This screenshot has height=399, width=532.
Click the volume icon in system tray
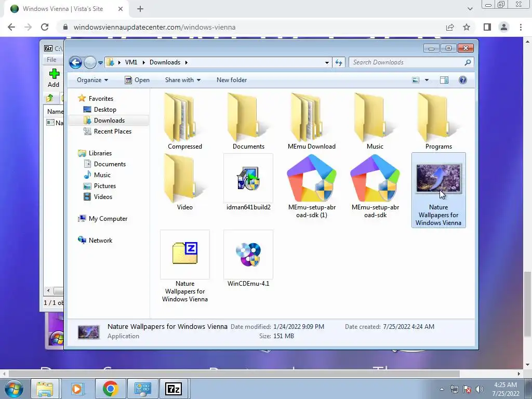480,389
